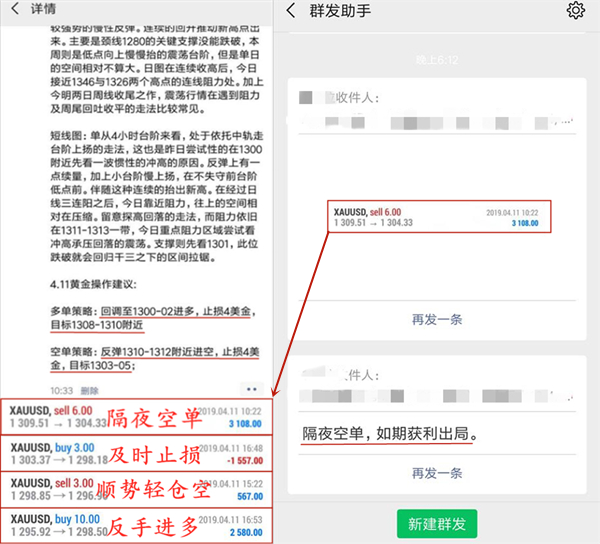The image size is (600, 544).
Task: Tap the back arrow beside 详情
Action: point(14,11)
